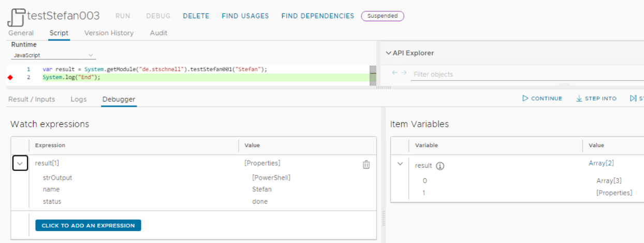Click the info icon next to result variable
The height and width of the screenshot is (243, 644).
[x=440, y=166]
